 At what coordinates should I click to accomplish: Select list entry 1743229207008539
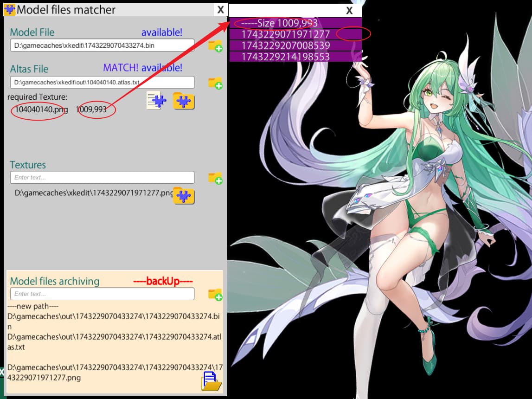[295, 45]
